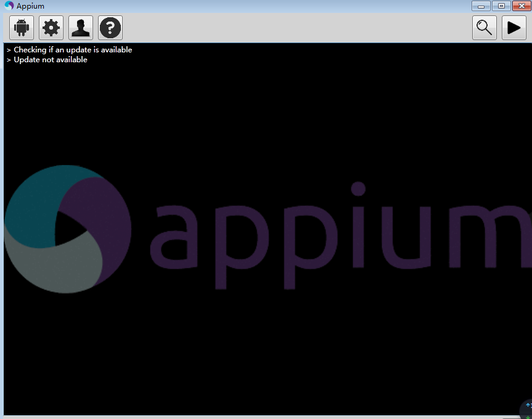Open Developer Settings silhouette icon
The height and width of the screenshot is (419, 532).
(81, 28)
